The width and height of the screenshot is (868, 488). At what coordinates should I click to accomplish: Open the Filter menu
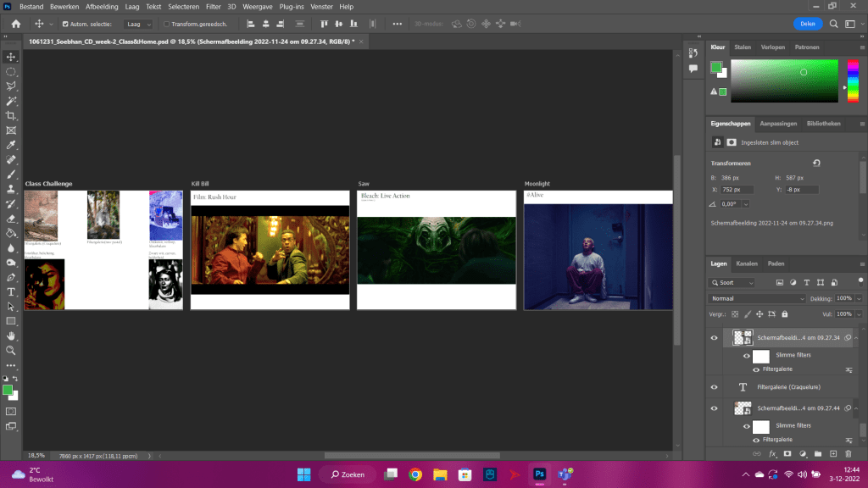click(x=213, y=7)
